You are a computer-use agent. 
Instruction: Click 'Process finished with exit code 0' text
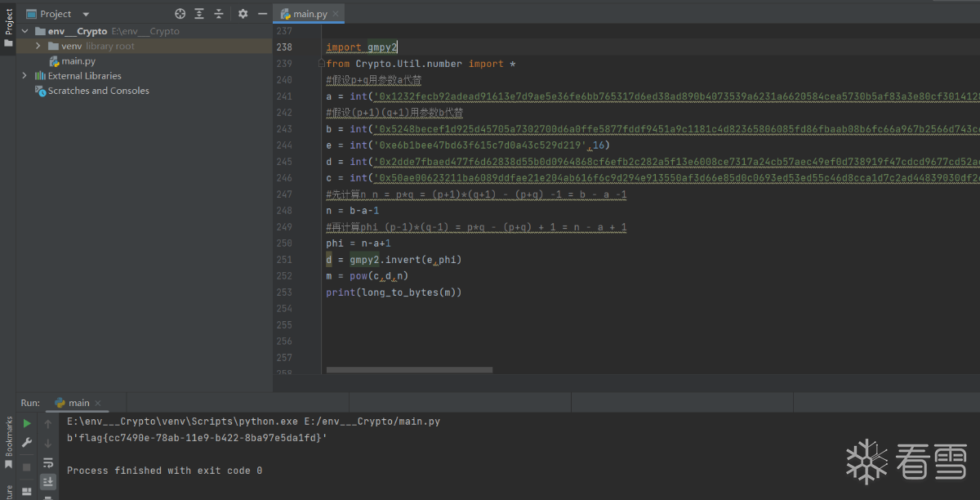coord(165,471)
